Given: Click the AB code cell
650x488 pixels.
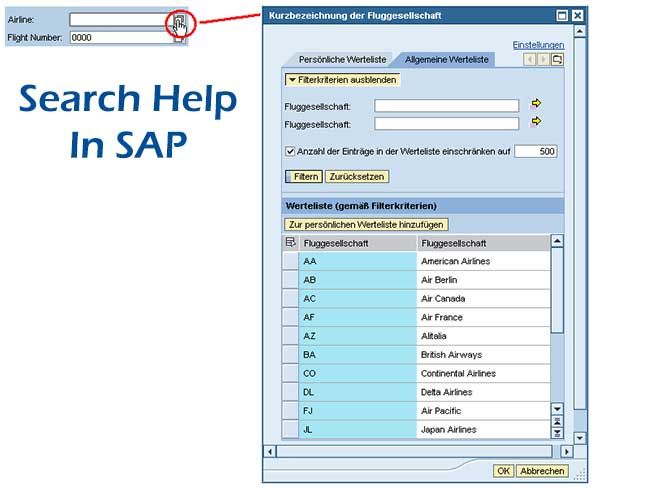Looking at the screenshot, I should (x=358, y=280).
